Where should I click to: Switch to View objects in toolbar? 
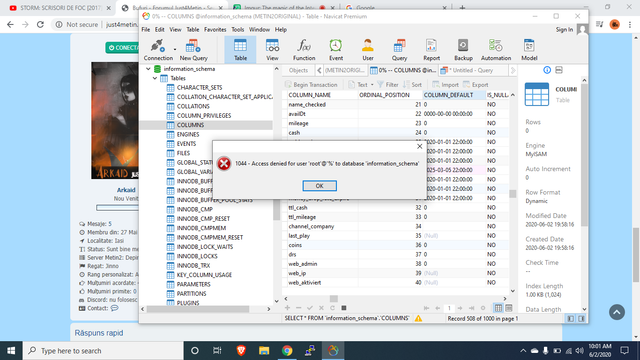(272, 50)
